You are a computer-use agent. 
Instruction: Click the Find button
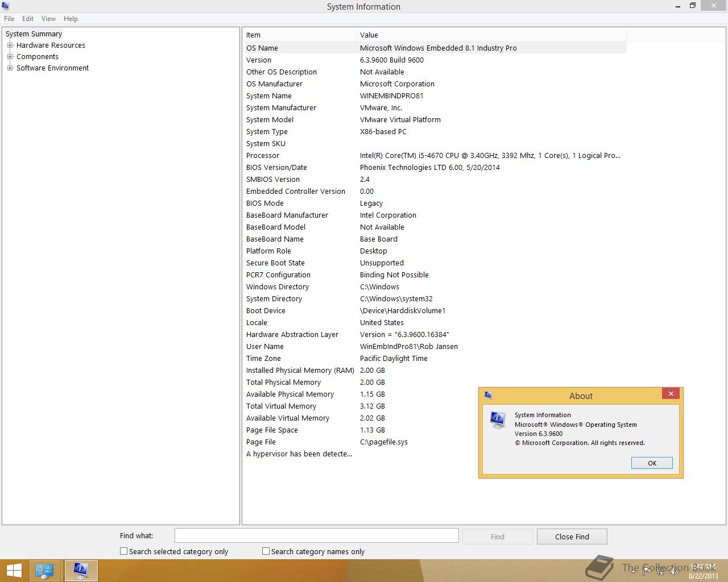tap(498, 537)
